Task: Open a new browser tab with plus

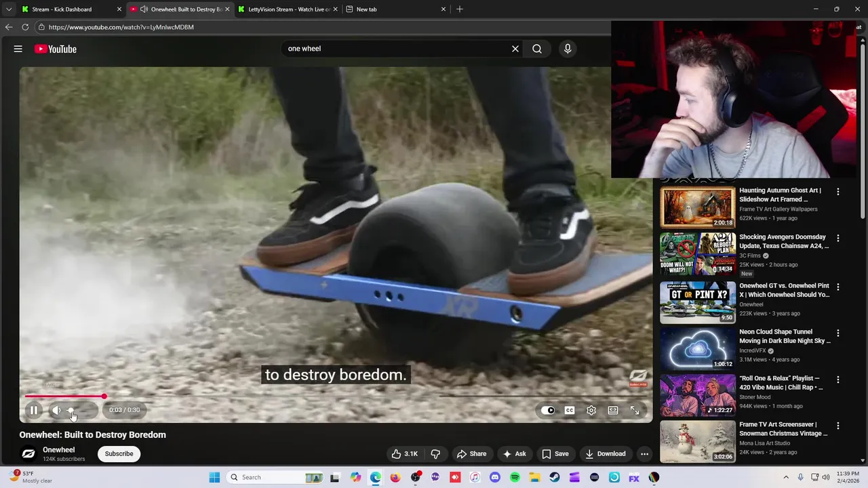Action: (460, 9)
